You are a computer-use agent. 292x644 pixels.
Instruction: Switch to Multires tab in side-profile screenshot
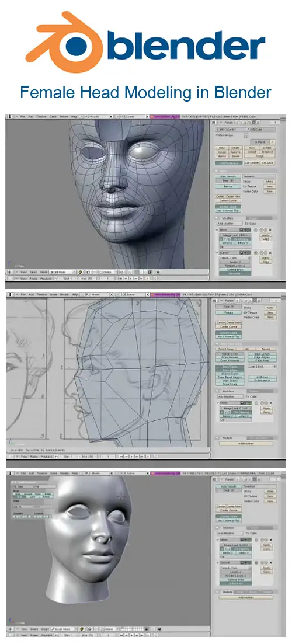227,438
